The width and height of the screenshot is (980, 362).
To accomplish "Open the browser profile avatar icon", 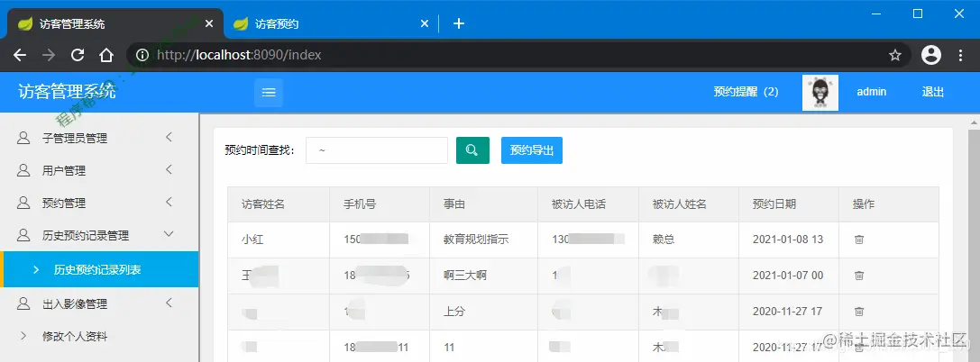I will [x=930, y=55].
